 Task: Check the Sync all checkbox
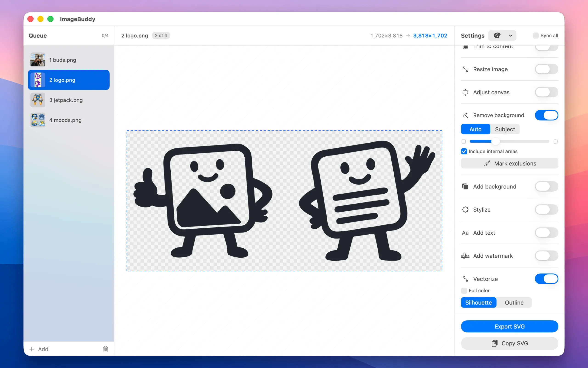pyautogui.click(x=536, y=35)
